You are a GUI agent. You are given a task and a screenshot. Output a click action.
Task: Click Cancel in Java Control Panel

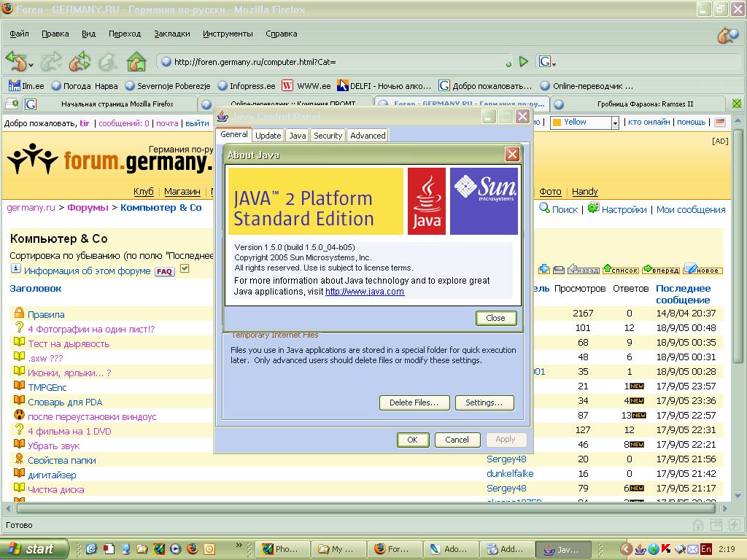coord(457,440)
